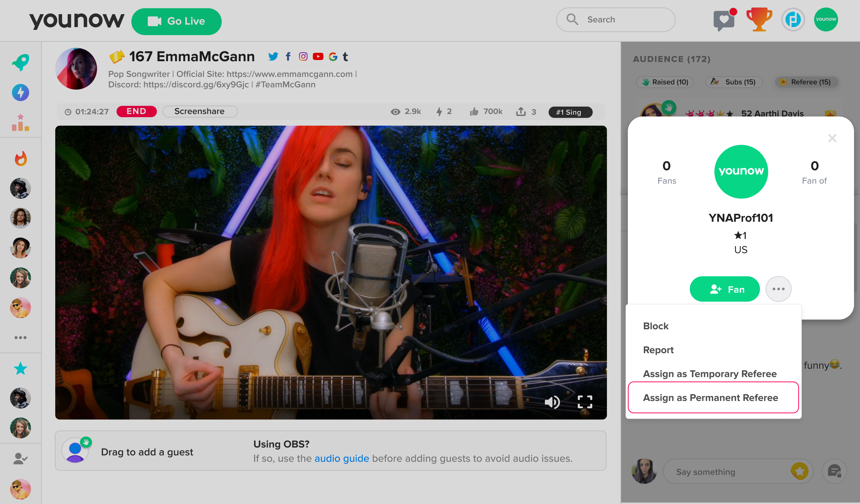This screenshot has height=504, width=860.
Task: Click the Say something chat field
Action: 727,472
